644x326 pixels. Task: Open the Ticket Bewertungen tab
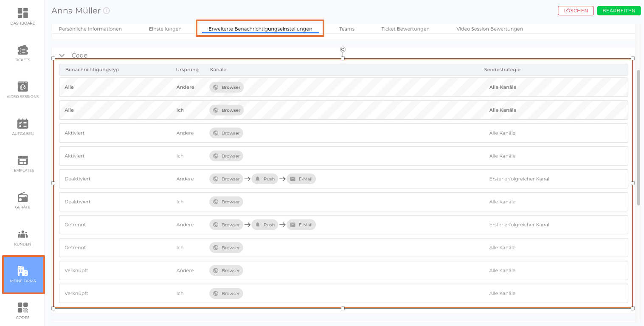pos(405,29)
